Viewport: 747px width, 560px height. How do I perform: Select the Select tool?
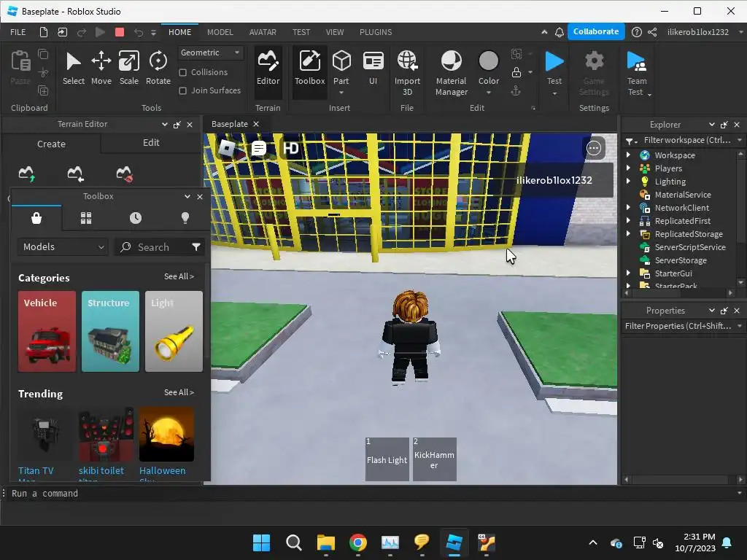pyautogui.click(x=74, y=68)
